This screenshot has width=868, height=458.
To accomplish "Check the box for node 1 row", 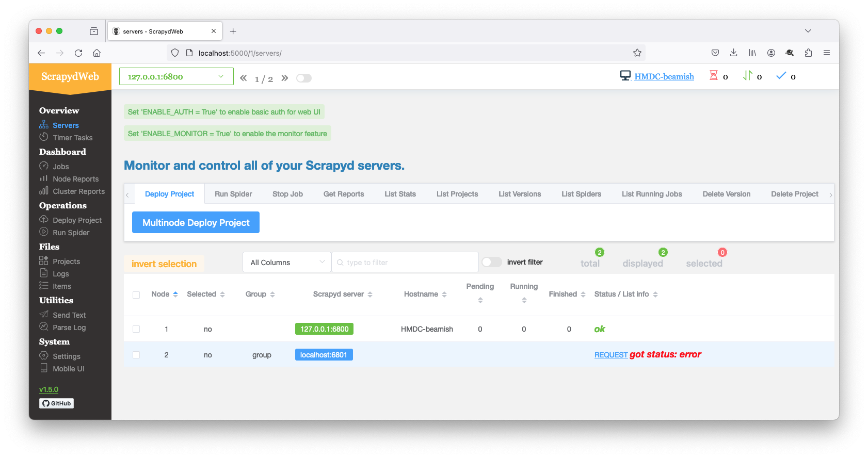I will click(136, 329).
